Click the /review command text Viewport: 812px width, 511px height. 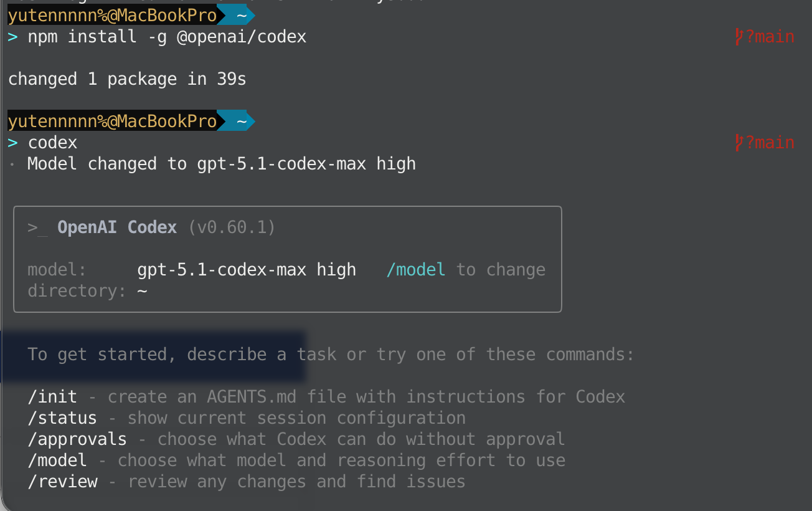[x=62, y=481]
